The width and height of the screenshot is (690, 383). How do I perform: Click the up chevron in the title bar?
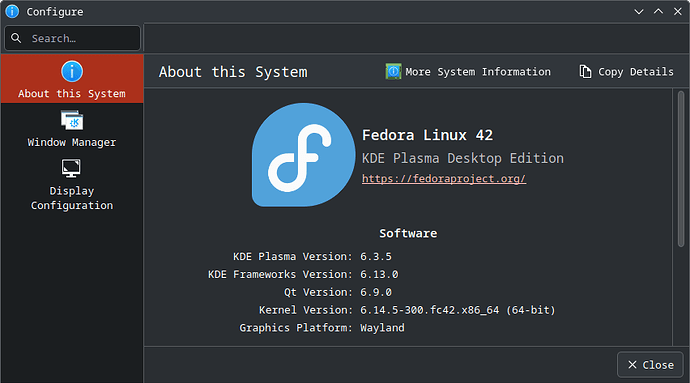point(658,11)
